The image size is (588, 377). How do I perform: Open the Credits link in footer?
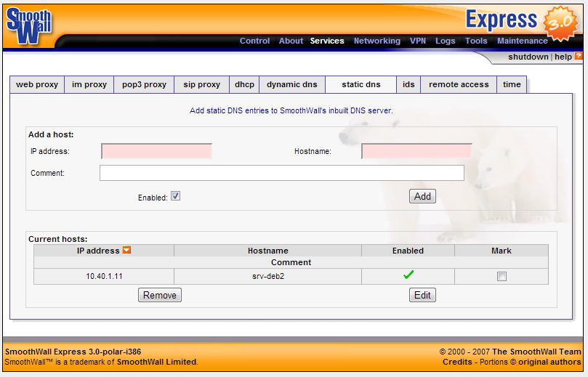point(457,362)
